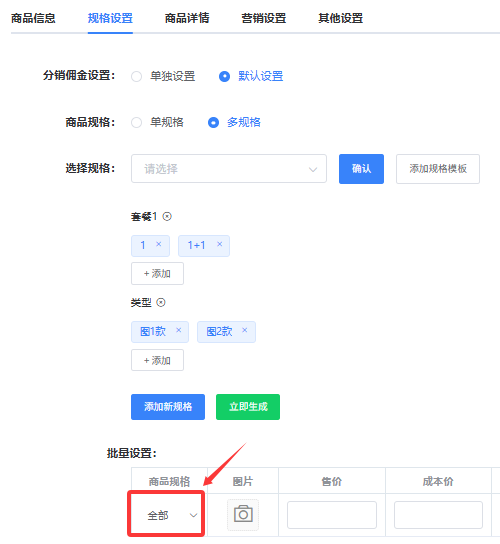Viewport: 500px width, 544px height.
Task: Click the blue 确认 button
Action: tap(361, 169)
